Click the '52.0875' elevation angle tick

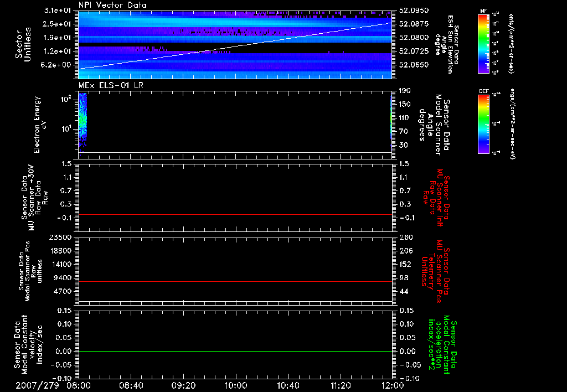pyautogui.click(x=414, y=24)
